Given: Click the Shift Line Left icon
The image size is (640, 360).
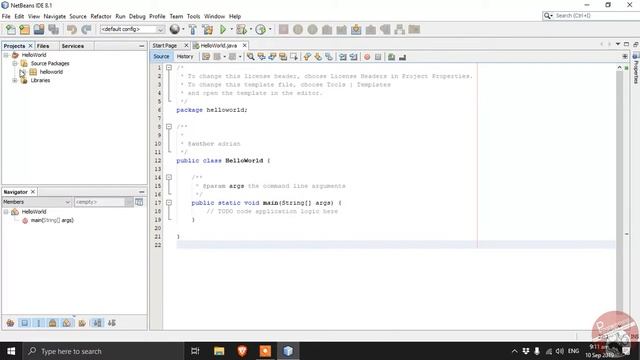Looking at the screenshot, I should point(343,57).
